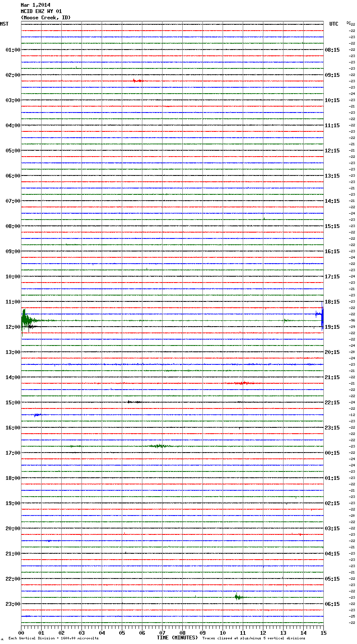Click the "TIME (MINUTES)" axis title
Screen dimensions: 357x644
177,638
